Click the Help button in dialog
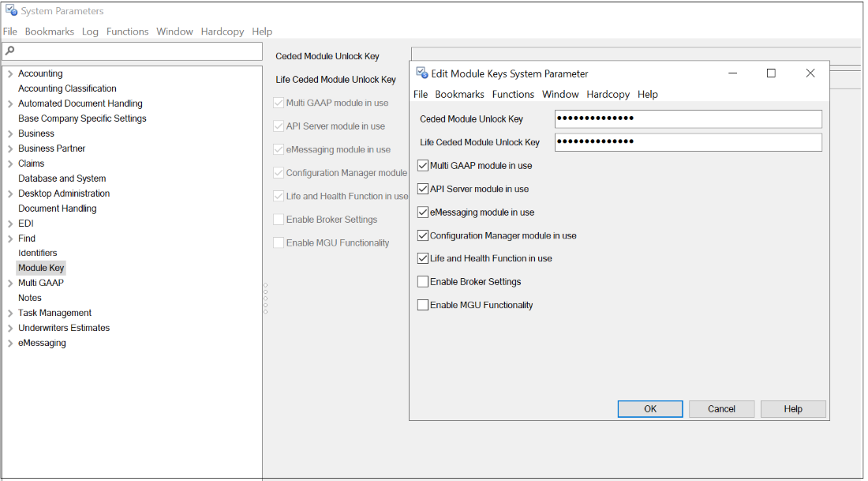 (793, 409)
